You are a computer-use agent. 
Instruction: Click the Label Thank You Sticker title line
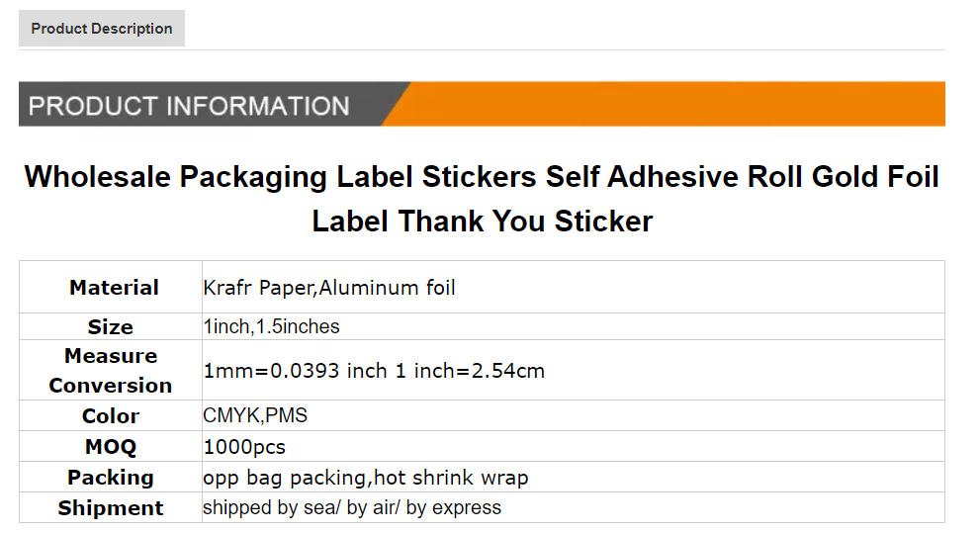click(482, 222)
